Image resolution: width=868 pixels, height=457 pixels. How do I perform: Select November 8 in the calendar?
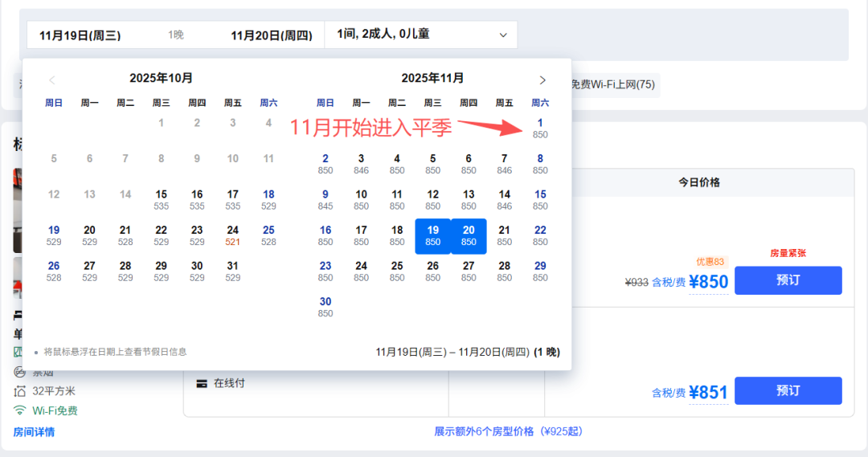click(x=540, y=165)
